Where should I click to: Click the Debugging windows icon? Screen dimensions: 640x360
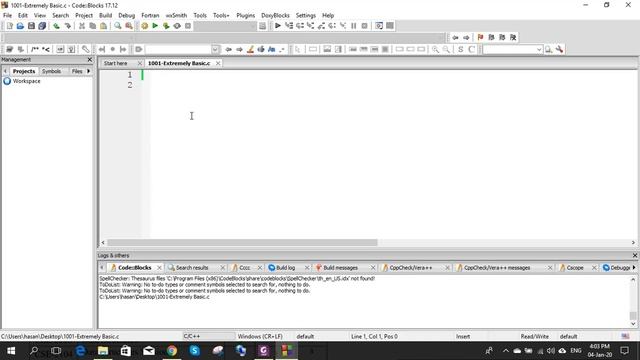coord(379,26)
